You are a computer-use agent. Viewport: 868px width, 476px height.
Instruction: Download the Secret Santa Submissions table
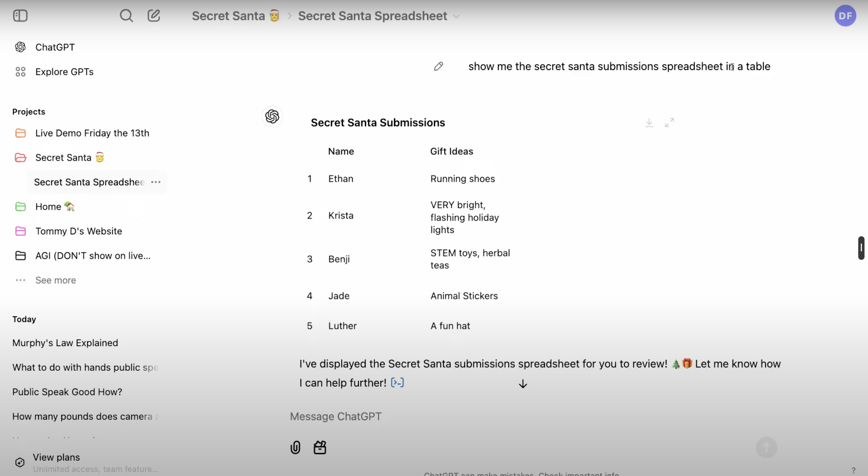[649, 123]
